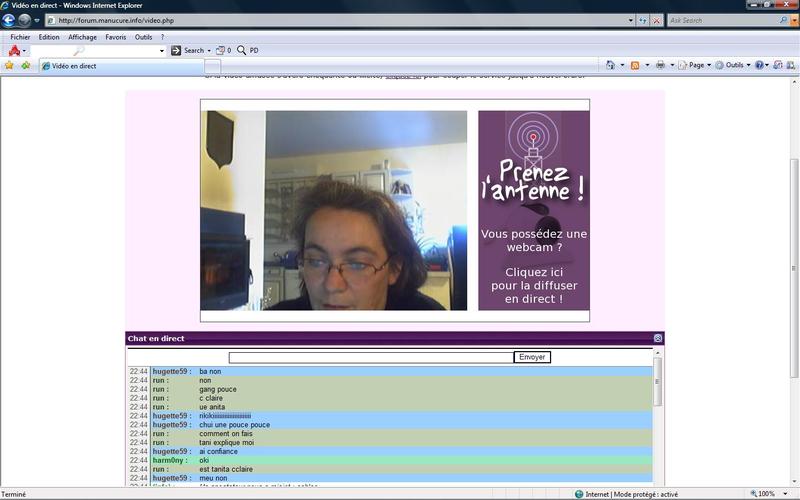This screenshot has height=500, width=800.
Task: Click the chat message input field
Action: point(371,357)
